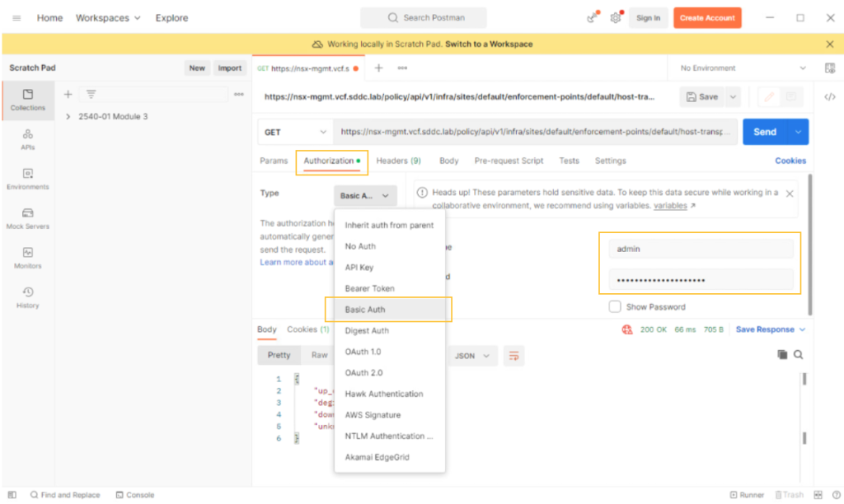Select No Auth from the list
This screenshot has height=504, width=844.
389,246
